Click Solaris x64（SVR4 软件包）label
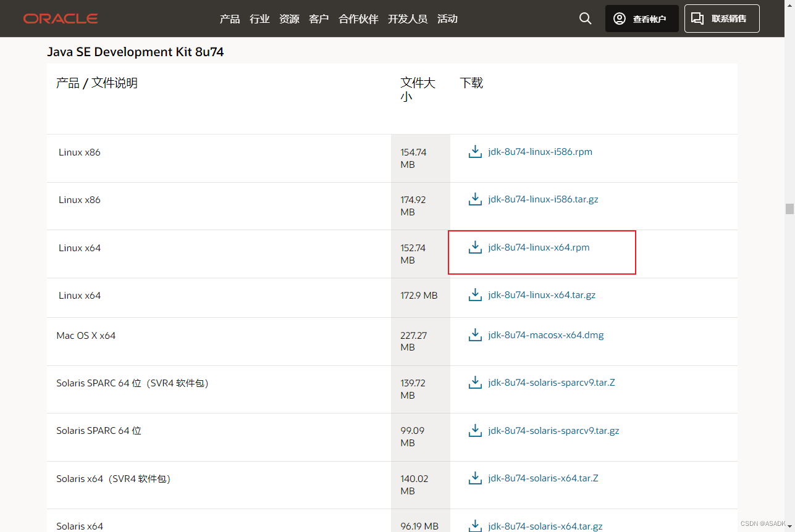This screenshot has width=795, height=532. (114, 478)
